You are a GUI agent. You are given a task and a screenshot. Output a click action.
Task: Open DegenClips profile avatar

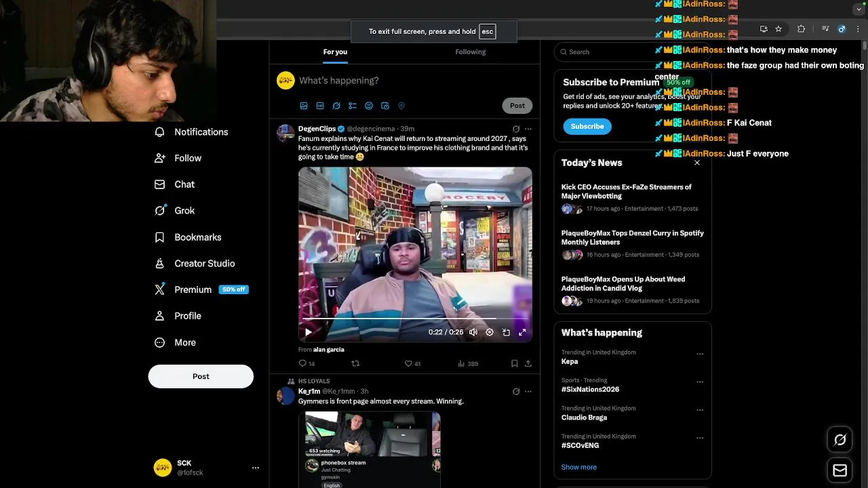(285, 133)
